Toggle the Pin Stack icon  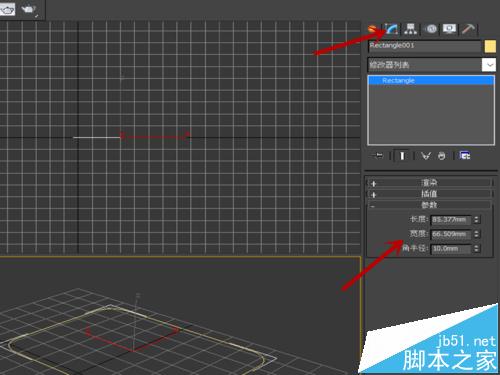(378, 156)
